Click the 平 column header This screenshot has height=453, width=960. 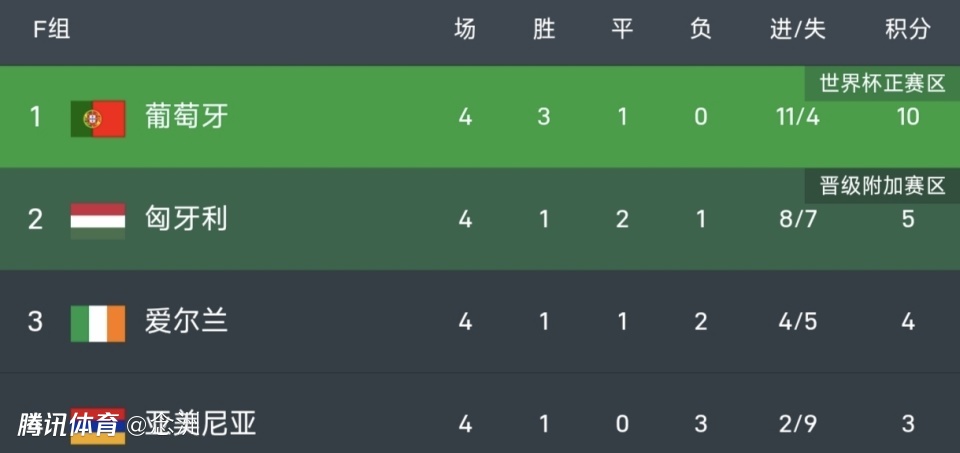click(622, 30)
